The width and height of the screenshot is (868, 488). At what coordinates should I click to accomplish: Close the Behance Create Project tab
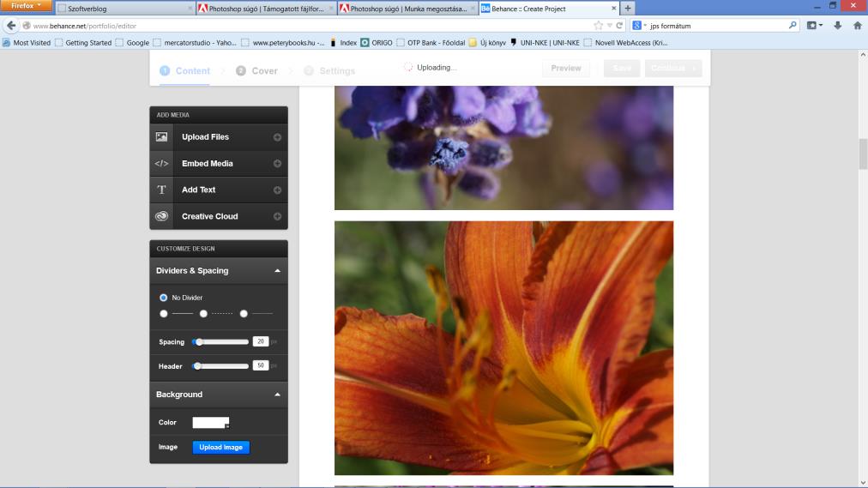613,9
